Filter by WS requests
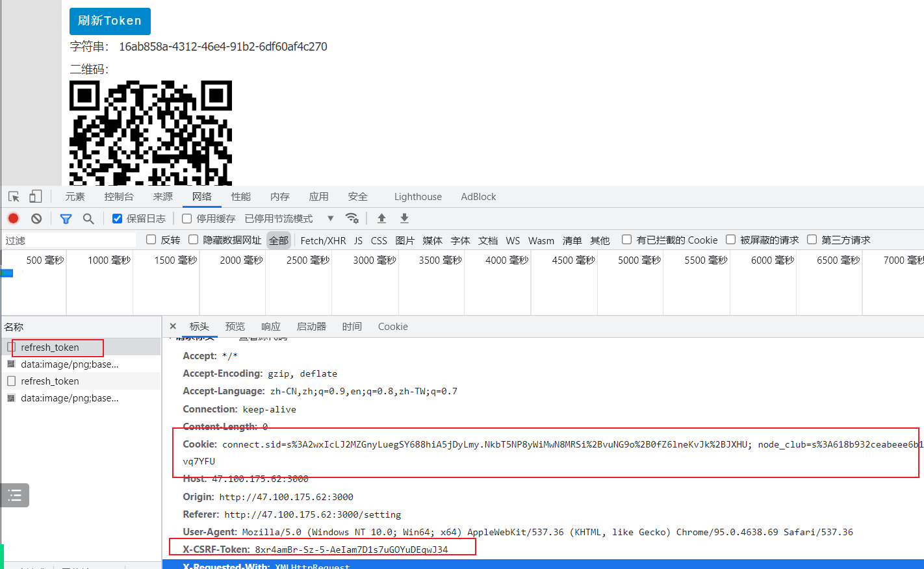Image resolution: width=924 pixels, height=569 pixels. [x=513, y=240]
